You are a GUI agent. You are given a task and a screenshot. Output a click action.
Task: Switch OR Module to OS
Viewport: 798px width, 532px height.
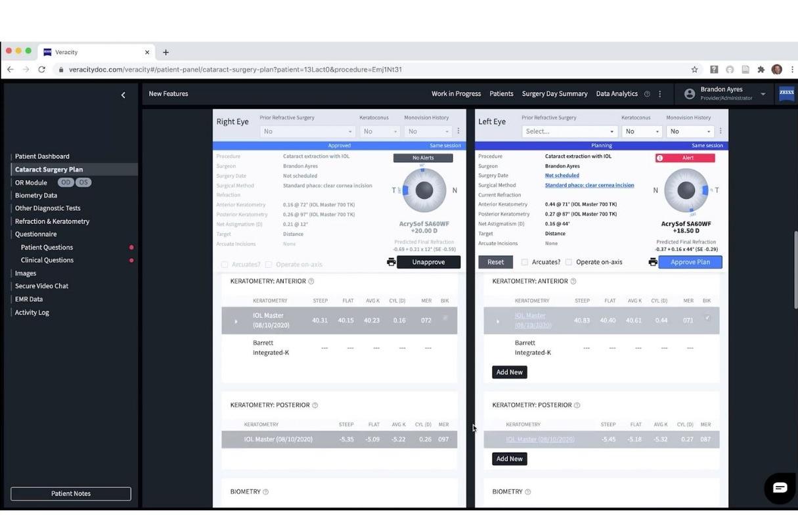83,183
